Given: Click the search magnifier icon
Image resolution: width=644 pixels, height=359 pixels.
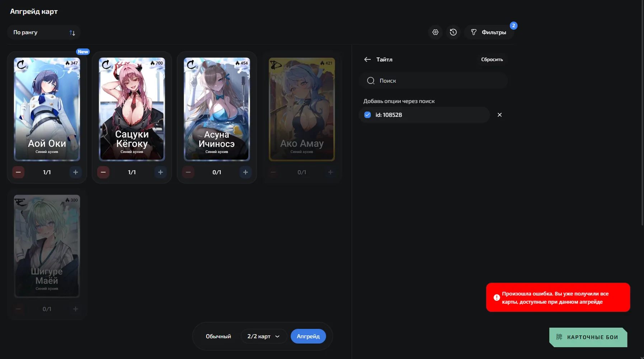Looking at the screenshot, I should click(x=371, y=81).
